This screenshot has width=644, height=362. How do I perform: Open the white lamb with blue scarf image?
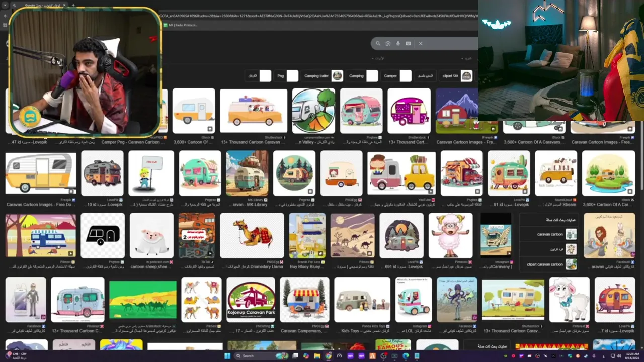(569, 300)
